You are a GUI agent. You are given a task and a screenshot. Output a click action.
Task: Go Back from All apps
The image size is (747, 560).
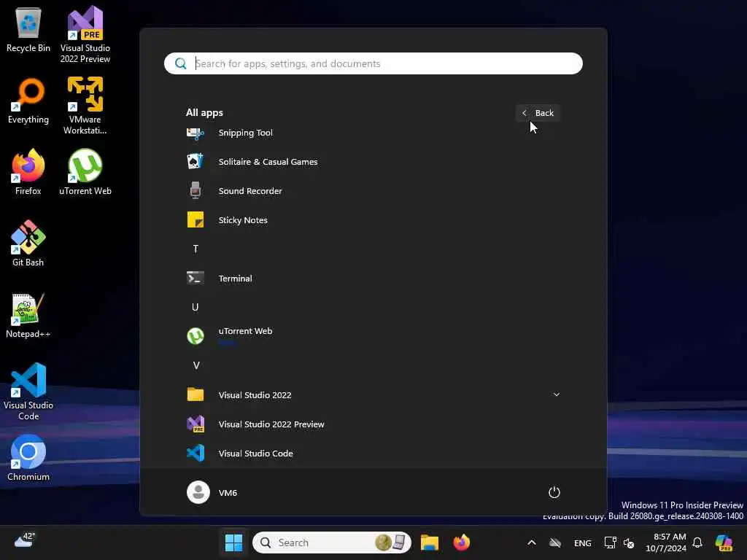point(538,113)
